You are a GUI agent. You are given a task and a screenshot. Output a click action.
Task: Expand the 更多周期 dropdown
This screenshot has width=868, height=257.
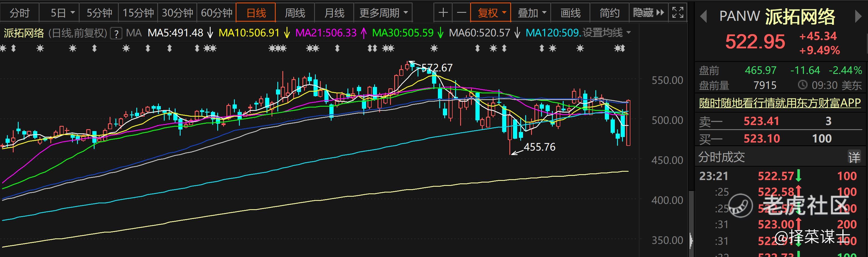point(383,13)
